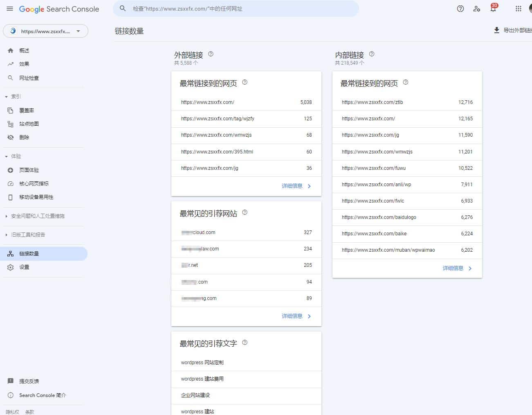
Task: Open 详细信息 for internal links
Action: (457, 268)
